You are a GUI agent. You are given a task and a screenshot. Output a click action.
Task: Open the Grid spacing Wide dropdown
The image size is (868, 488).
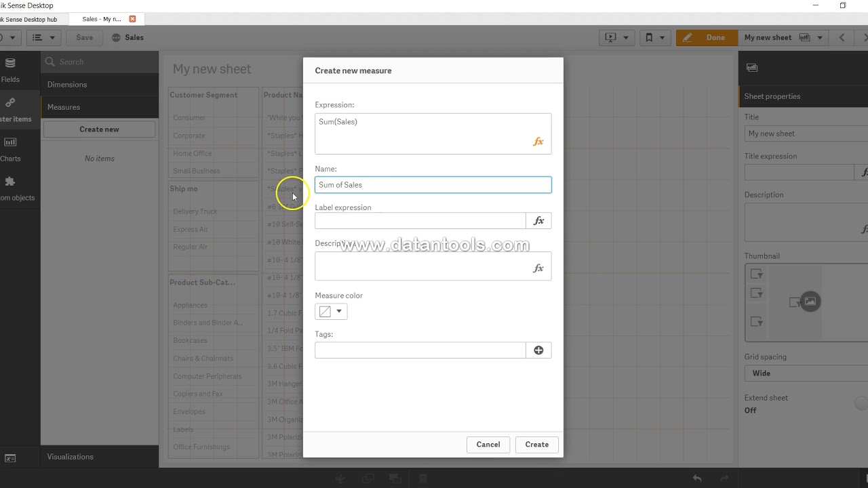(807, 373)
